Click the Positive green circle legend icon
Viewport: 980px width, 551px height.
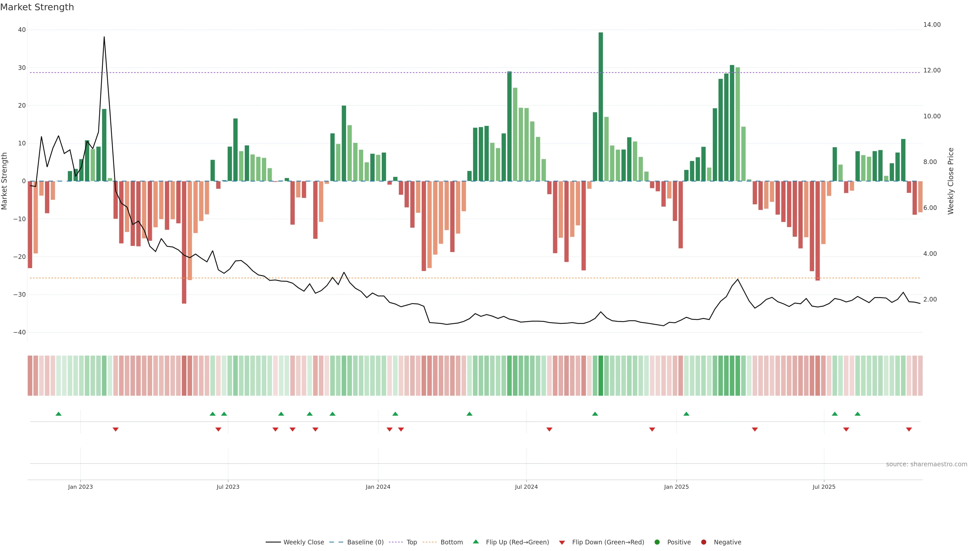pyautogui.click(x=657, y=542)
